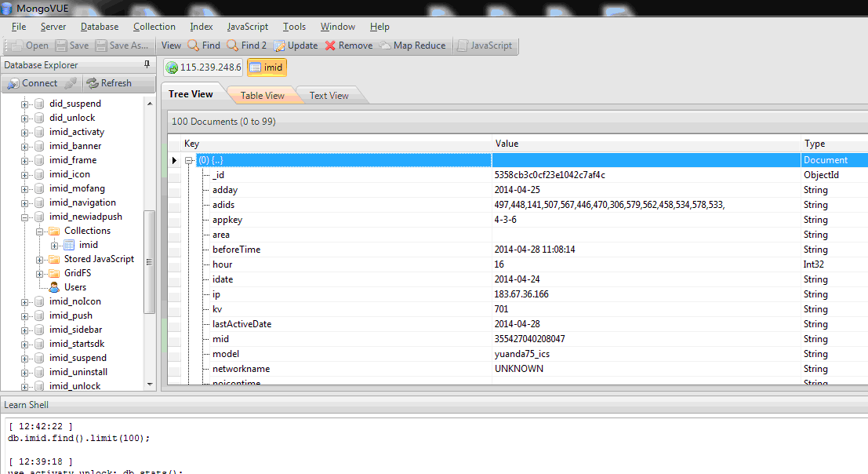Launch the Map Reduce tool
Screen dimensions: 868x474
[412, 46]
